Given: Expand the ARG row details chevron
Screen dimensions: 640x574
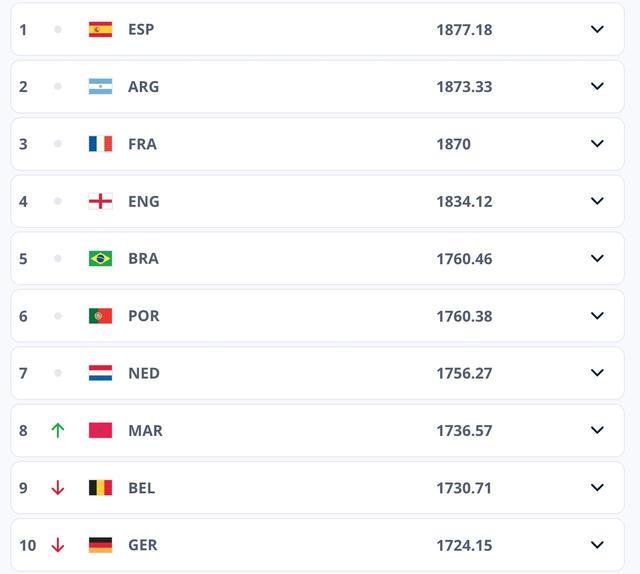Looking at the screenshot, I should click(597, 86).
